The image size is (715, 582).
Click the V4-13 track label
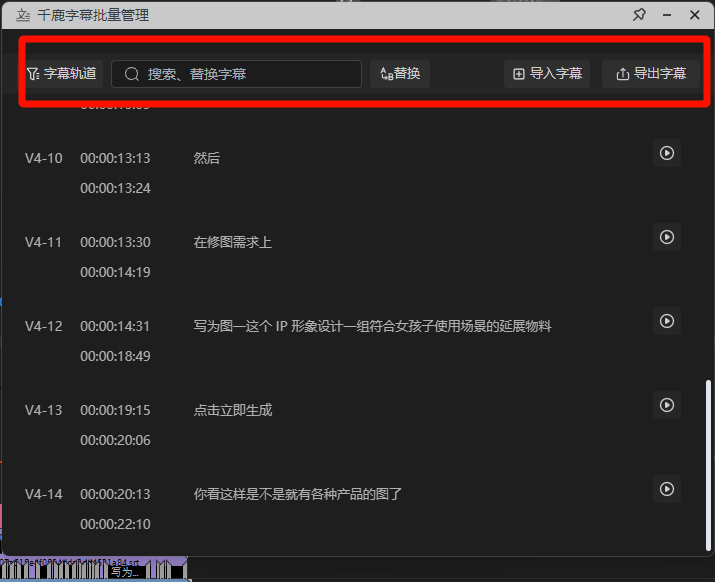[44, 410]
